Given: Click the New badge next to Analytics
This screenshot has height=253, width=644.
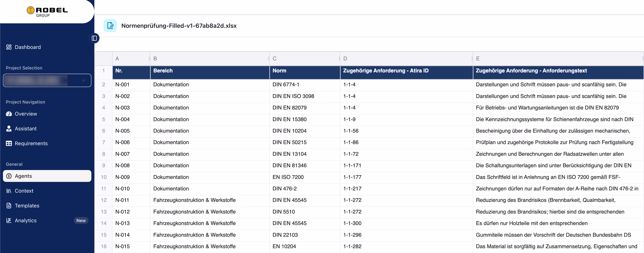Looking at the screenshot, I should click(81, 220).
